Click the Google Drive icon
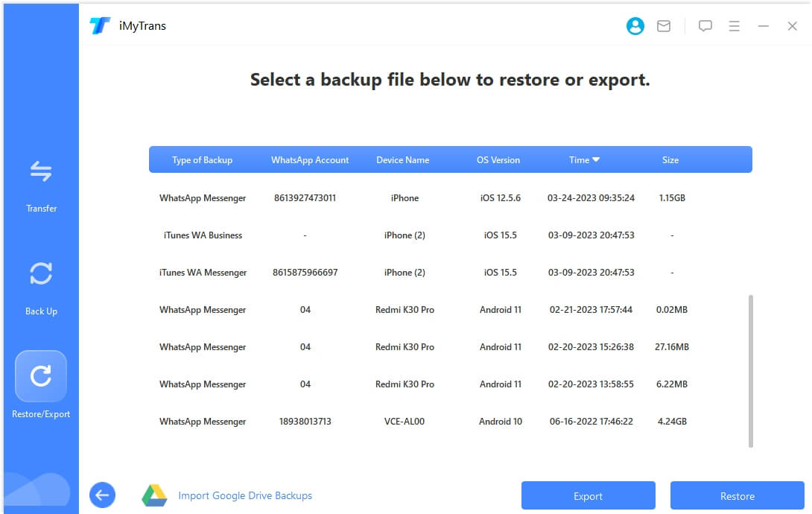 point(154,495)
